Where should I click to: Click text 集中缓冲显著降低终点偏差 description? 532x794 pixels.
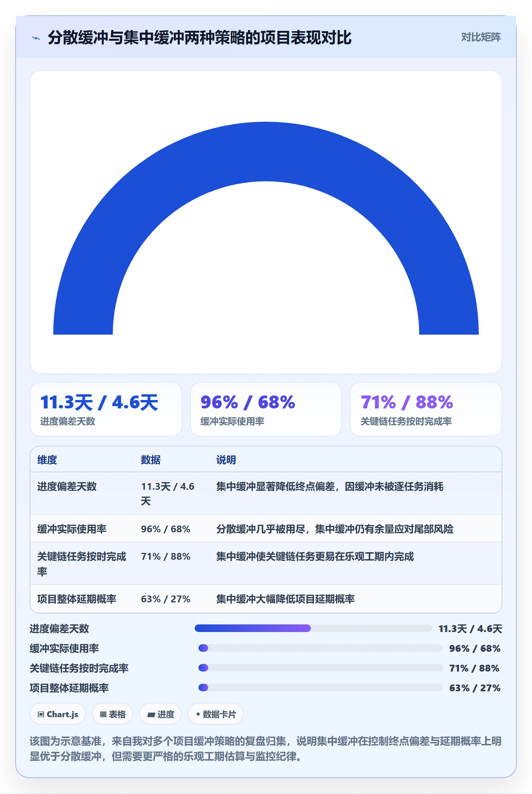[x=330, y=486]
